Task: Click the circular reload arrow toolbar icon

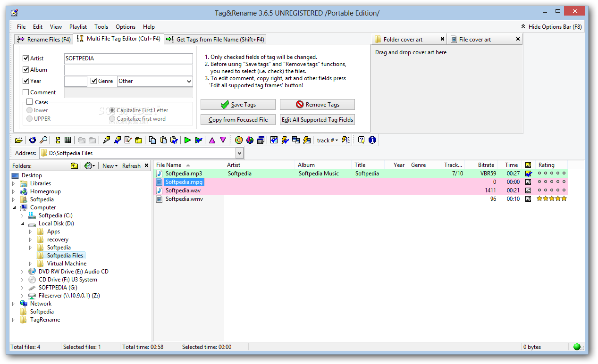Action: coord(33,140)
